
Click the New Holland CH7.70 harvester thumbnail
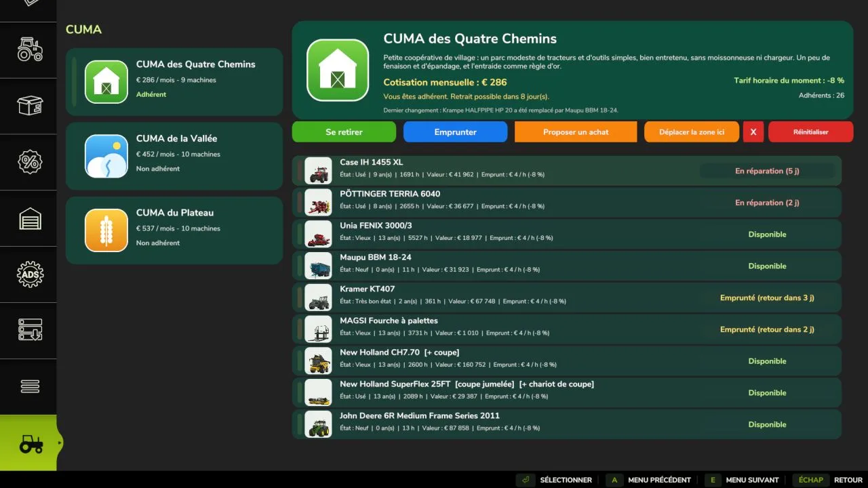click(x=318, y=361)
